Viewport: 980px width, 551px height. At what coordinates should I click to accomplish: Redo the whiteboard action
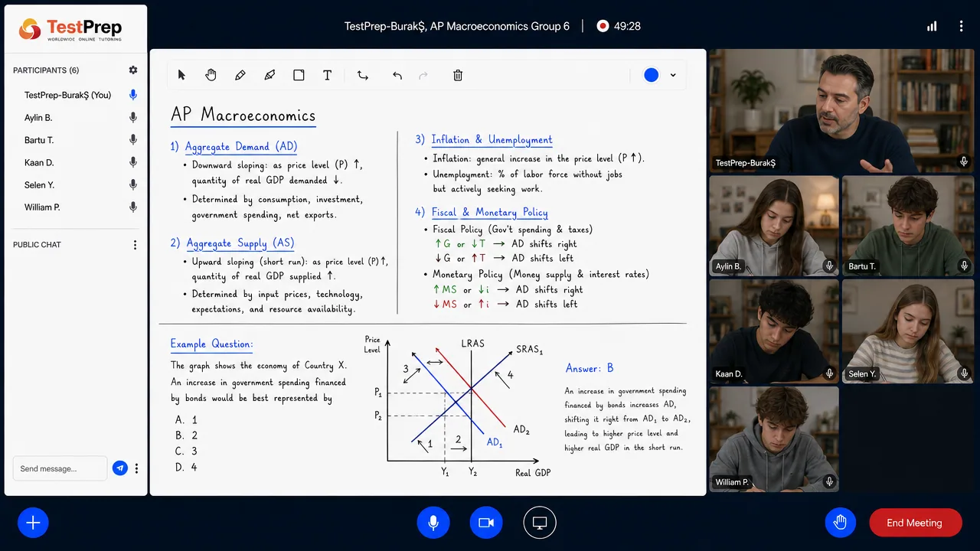click(423, 75)
